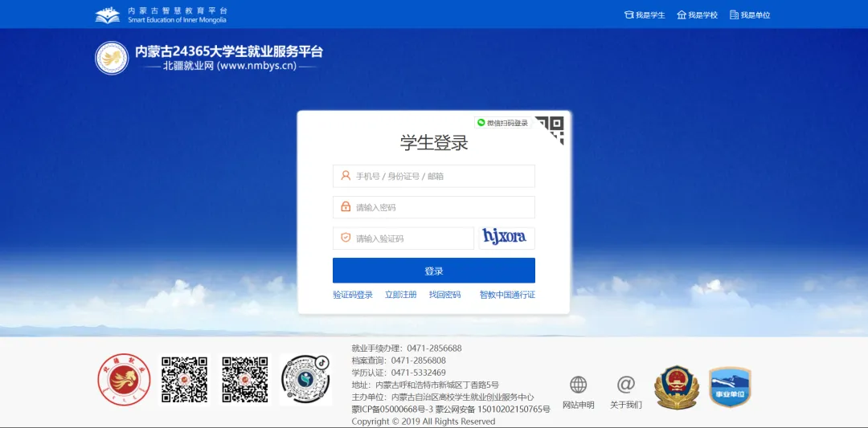Click the 地址 address line text

pos(425,385)
